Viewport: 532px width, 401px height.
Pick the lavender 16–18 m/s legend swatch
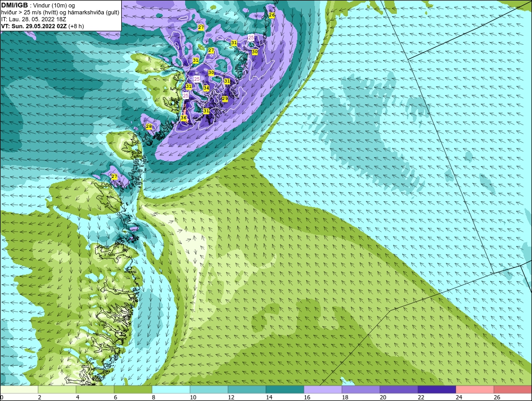pos(323,389)
